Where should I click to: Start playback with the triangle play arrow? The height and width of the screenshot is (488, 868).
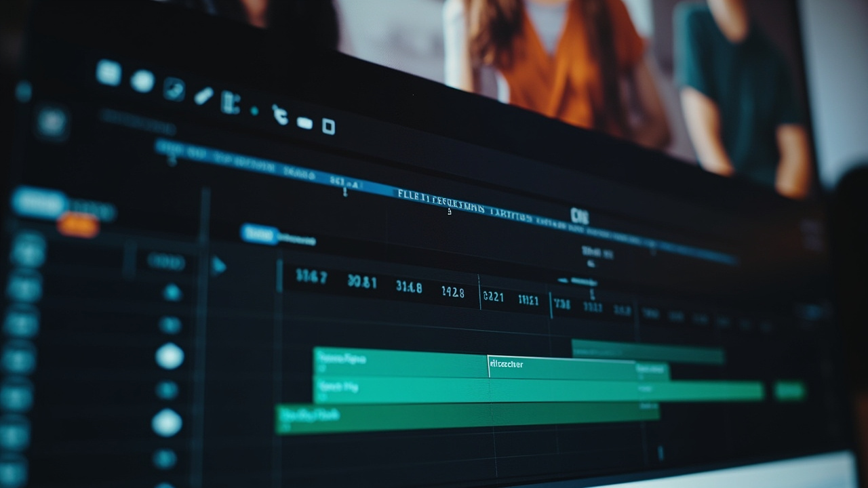coord(218,265)
